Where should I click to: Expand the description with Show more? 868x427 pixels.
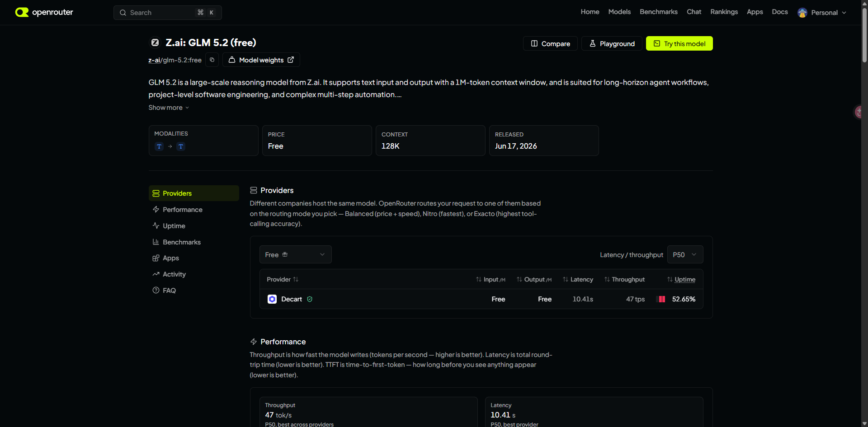pos(169,108)
